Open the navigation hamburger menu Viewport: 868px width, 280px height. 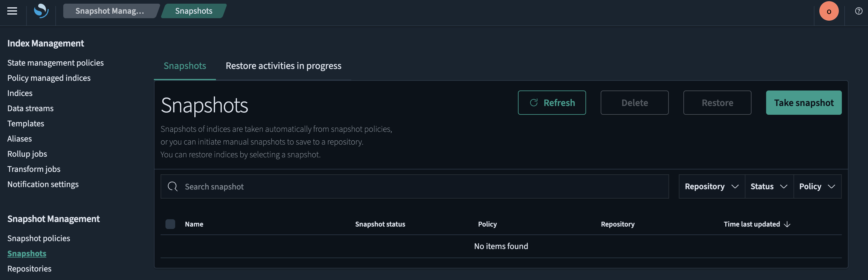point(12,11)
